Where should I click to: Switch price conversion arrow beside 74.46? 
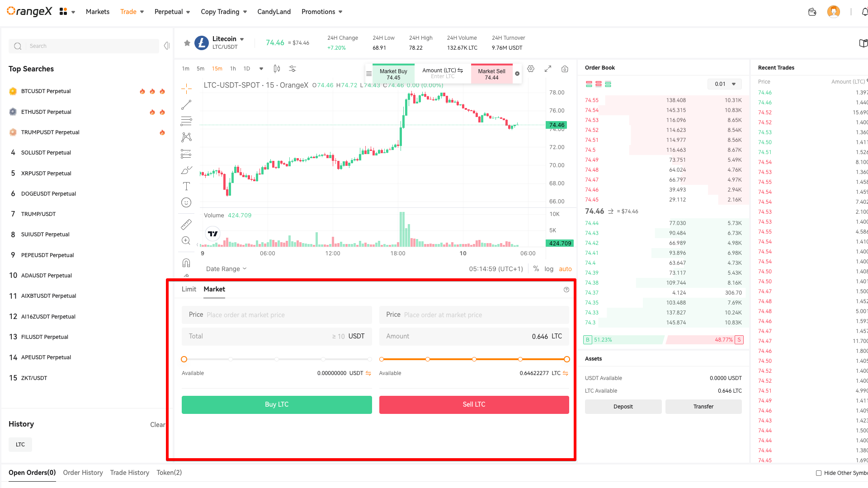click(610, 211)
